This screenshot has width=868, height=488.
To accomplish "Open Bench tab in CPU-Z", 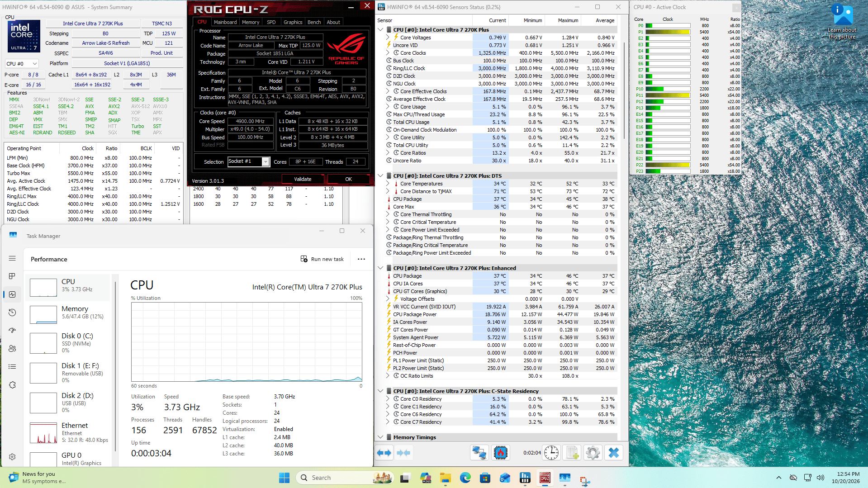I will click(x=314, y=22).
